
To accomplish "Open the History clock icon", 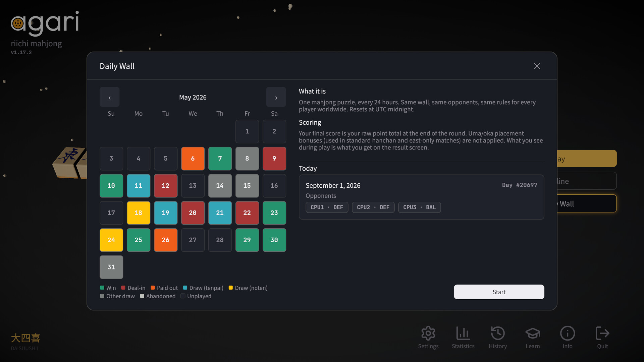I will (x=498, y=334).
